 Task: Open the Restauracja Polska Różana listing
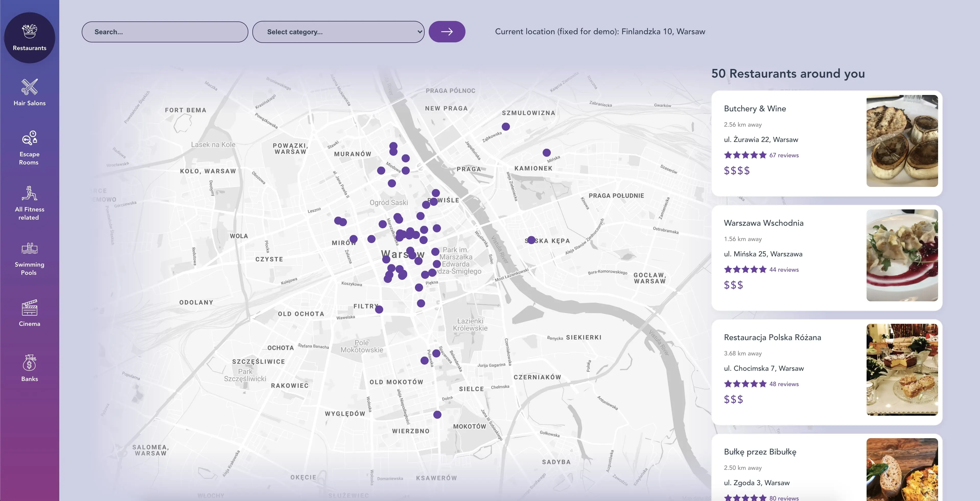[x=772, y=338]
